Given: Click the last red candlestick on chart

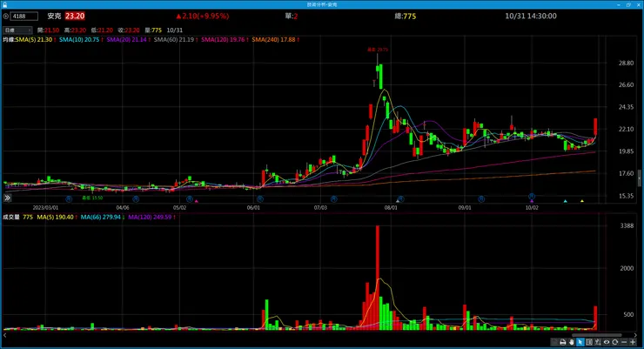Looking at the screenshot, I should tap(595, 126).
